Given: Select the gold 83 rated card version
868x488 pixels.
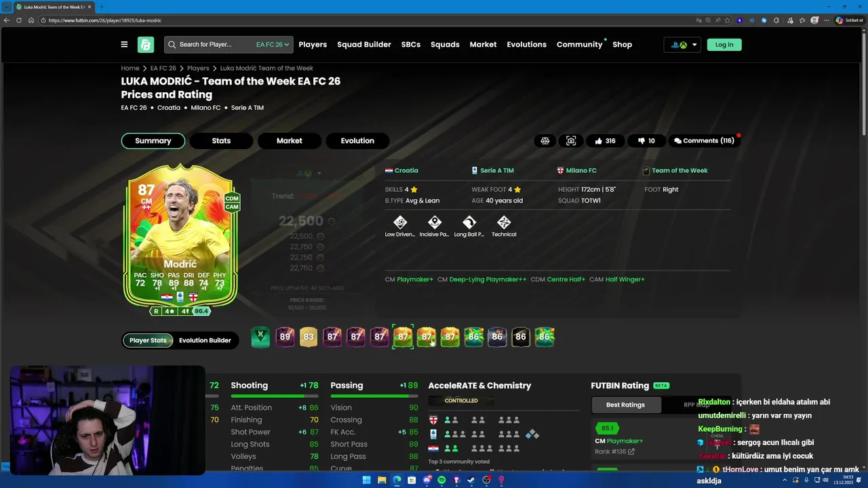Looking at the screenshot, I should pyautogui.click(x=309, y=337).
